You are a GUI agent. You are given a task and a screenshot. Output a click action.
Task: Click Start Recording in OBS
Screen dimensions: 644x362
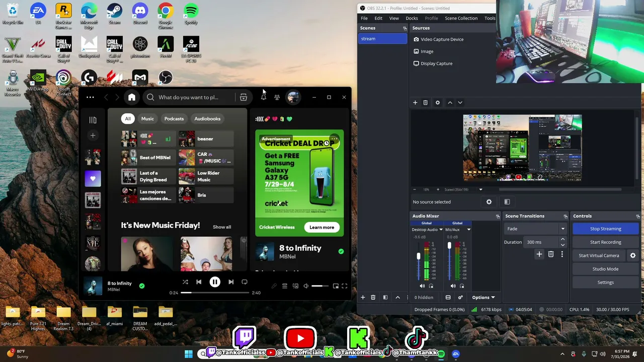pyautogui.click(x=606, y=242)
